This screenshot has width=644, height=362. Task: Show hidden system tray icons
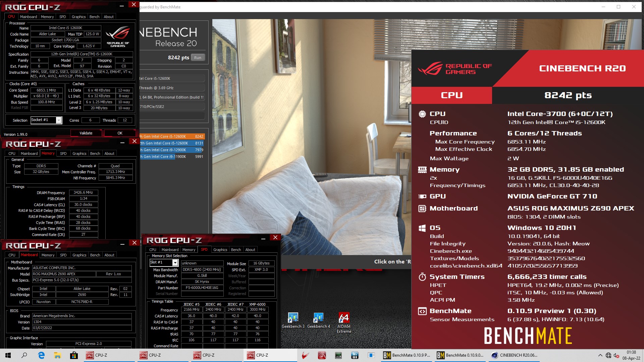click(x=600, y=355)
